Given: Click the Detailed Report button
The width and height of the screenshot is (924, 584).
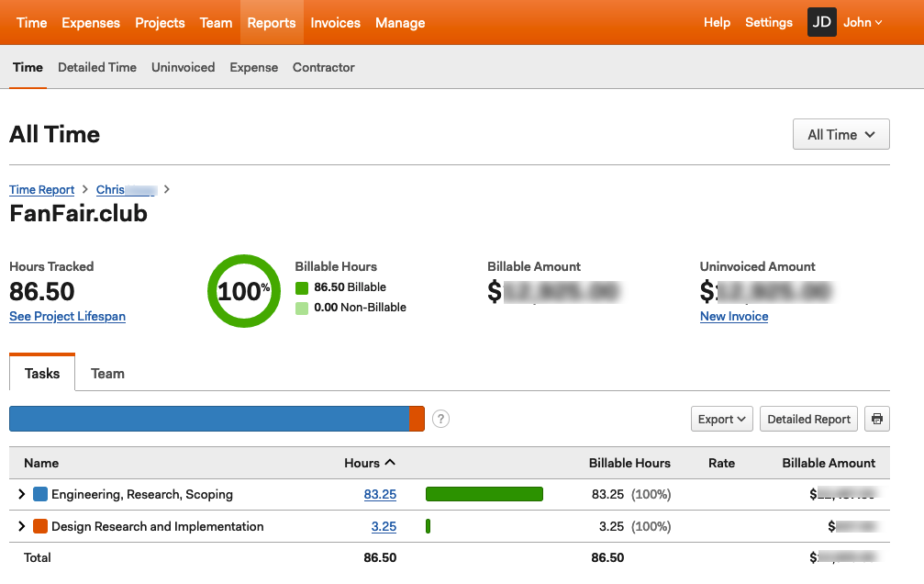Looking at the screenshot, I should tap(808, 419).
